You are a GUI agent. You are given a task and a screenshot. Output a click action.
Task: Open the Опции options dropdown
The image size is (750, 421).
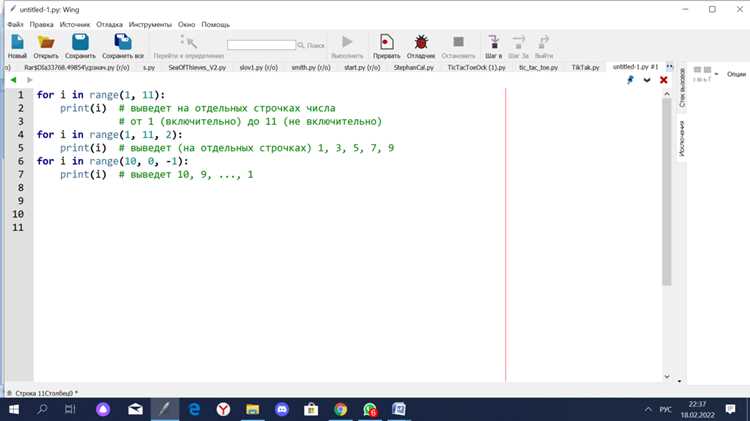tap(736, 74)
